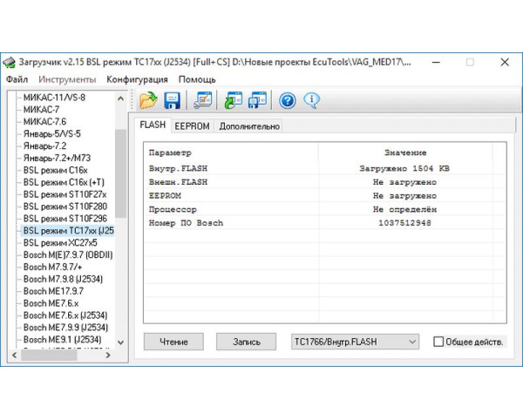
Task: Click the write to ECU toolbar icon
Action: tap(256, 99)
